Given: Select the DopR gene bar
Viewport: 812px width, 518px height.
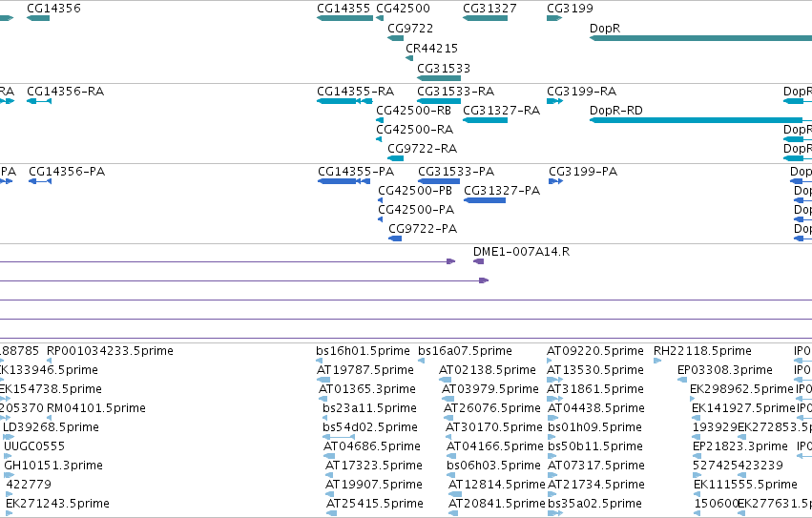Looking at the screenshot, I should coord(700,38).
